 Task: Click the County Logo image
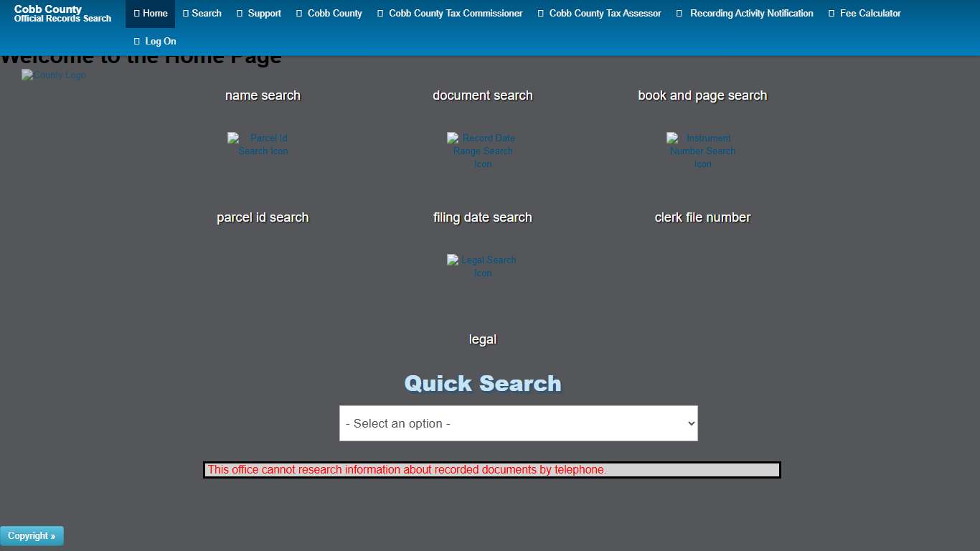click(53, 75)
